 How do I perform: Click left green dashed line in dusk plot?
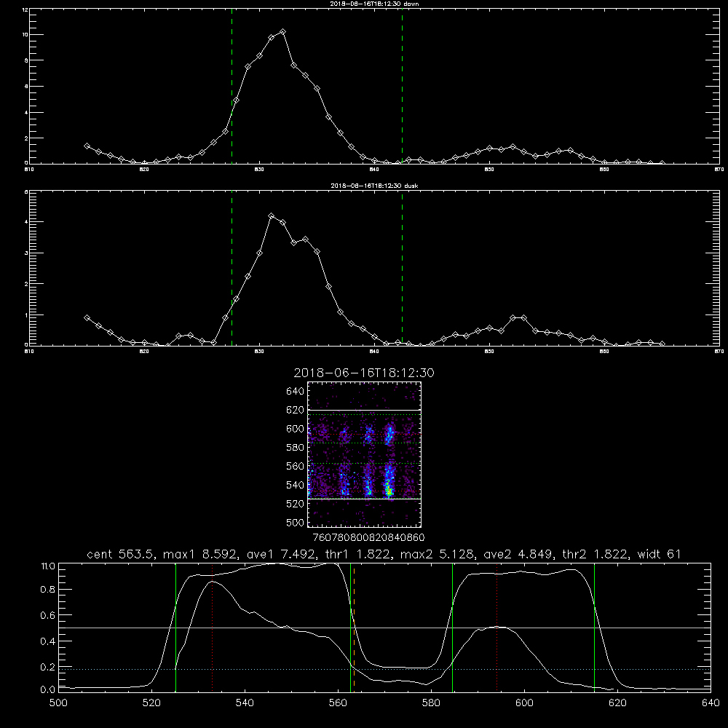tap(232, 268)
